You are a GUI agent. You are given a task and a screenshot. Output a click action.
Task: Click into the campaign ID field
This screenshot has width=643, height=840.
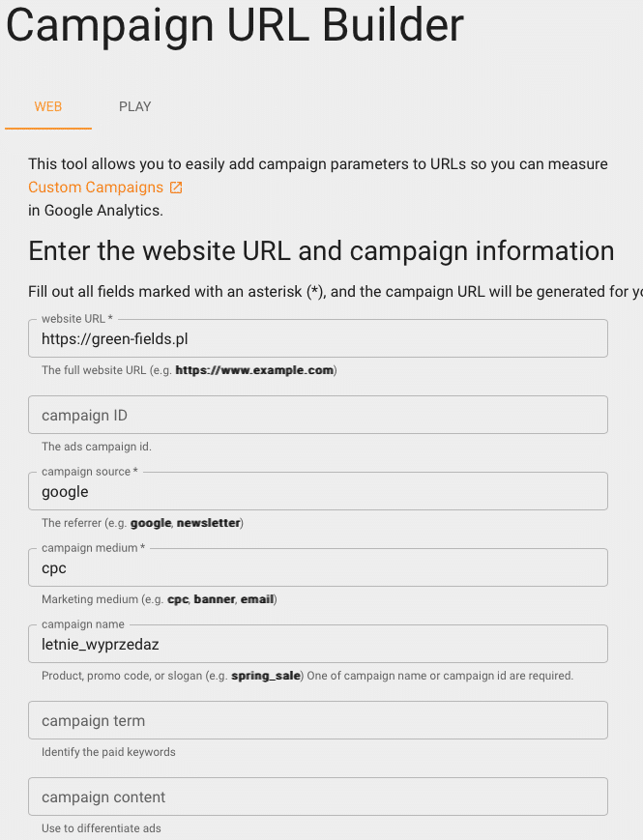tap(317, 415)
